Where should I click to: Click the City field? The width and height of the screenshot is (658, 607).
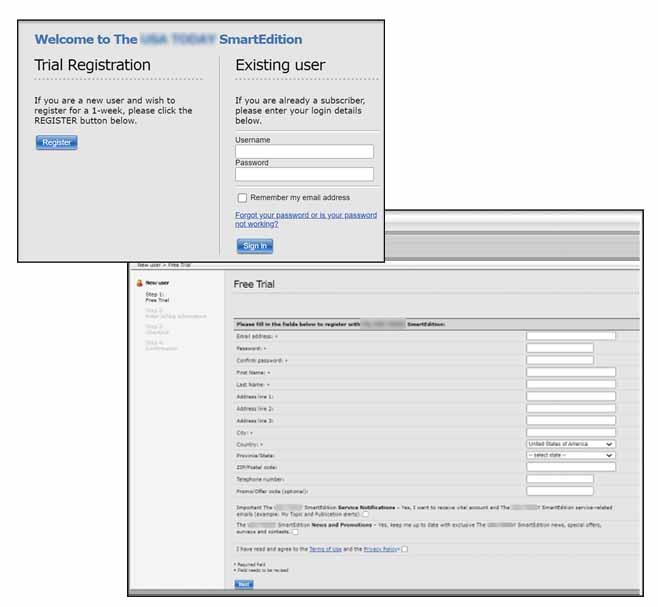coord(571,432)
